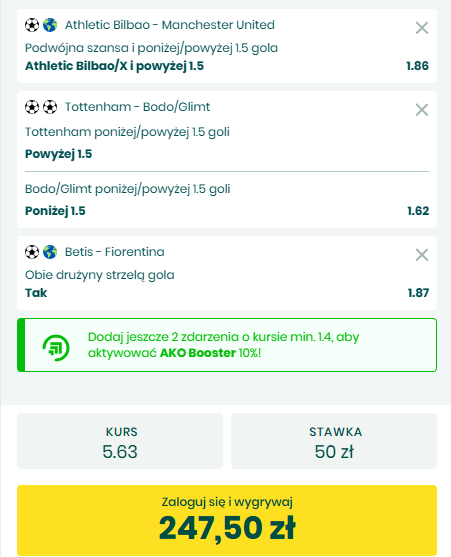
Task: Click the Tak 1.87 selection for Betis
Action: [x=227, y=293]
